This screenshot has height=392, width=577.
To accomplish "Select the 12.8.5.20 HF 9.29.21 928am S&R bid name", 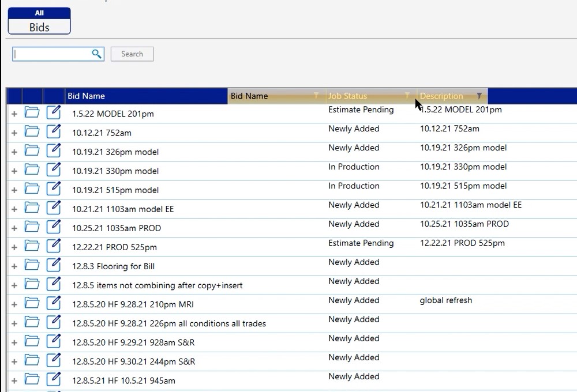I will [x=133, y=342].
